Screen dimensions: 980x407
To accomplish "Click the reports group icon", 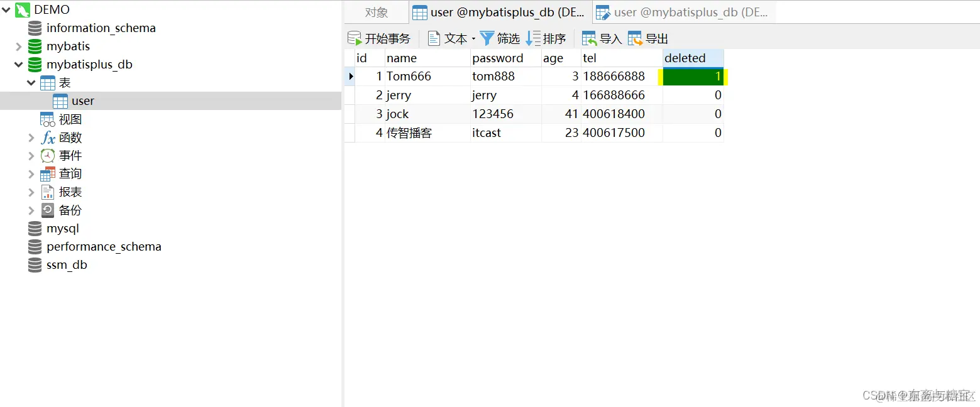I will click(48, 192).
